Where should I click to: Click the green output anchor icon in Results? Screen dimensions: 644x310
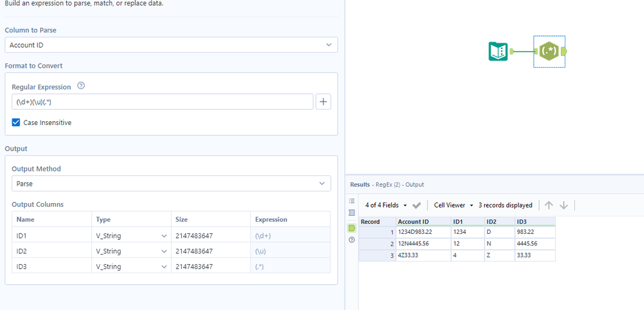pos(352,228)
